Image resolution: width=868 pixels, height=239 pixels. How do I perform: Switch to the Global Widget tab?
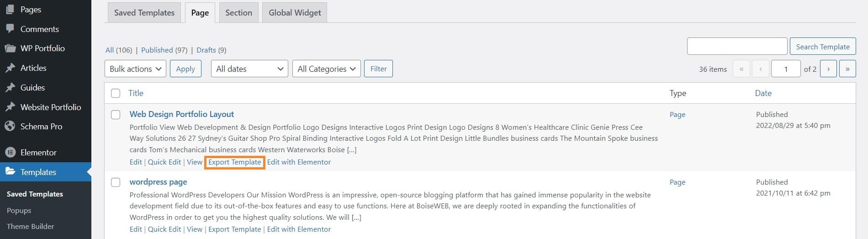pyautogui.click(x=295, y=12)
